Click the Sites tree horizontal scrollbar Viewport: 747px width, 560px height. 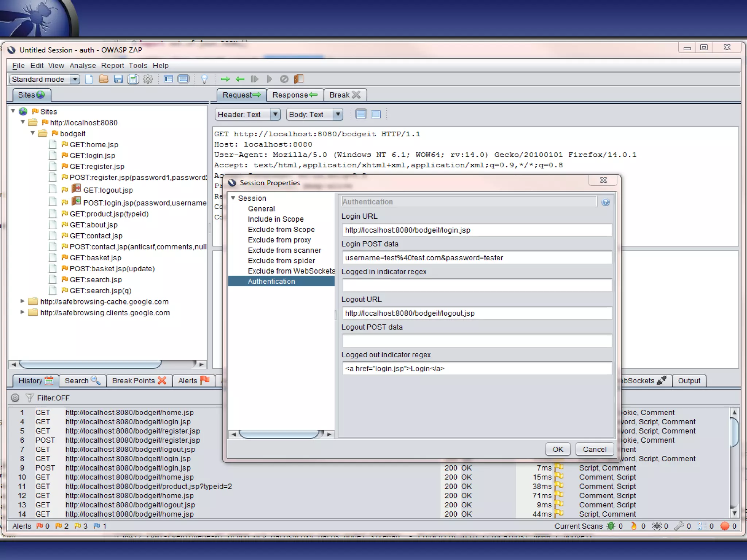(x=90, y=364)
